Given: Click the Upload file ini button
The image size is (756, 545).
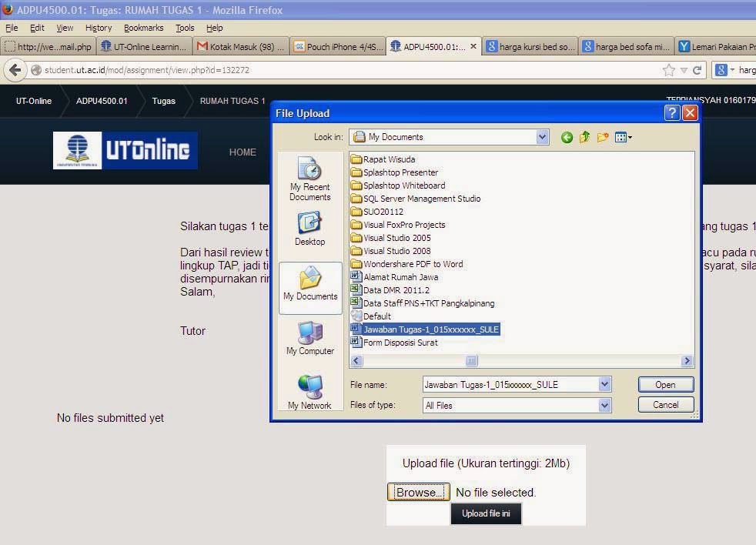Looking at the screenshot, I should pyautogui.click(x=485, y=513).
